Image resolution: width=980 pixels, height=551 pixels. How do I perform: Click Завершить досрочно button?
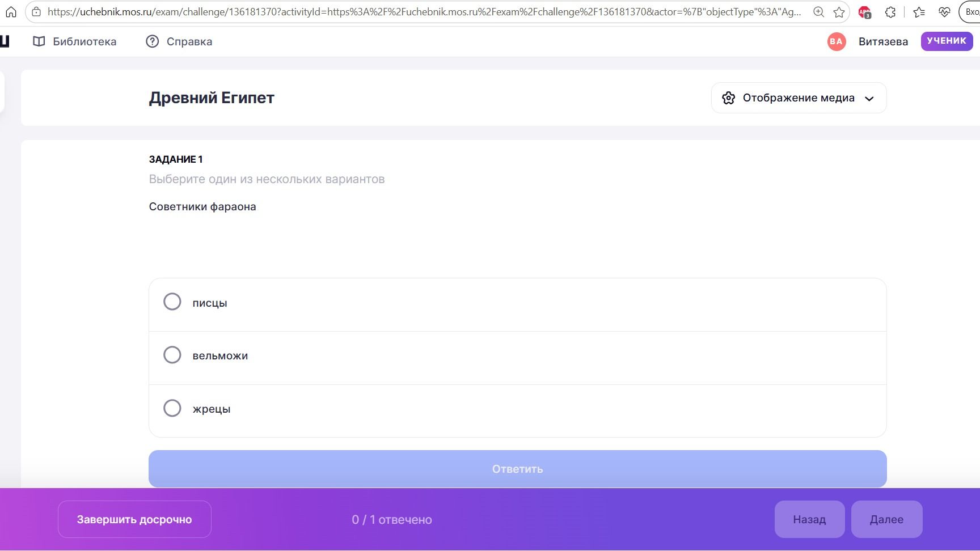(x=134, y=519)
